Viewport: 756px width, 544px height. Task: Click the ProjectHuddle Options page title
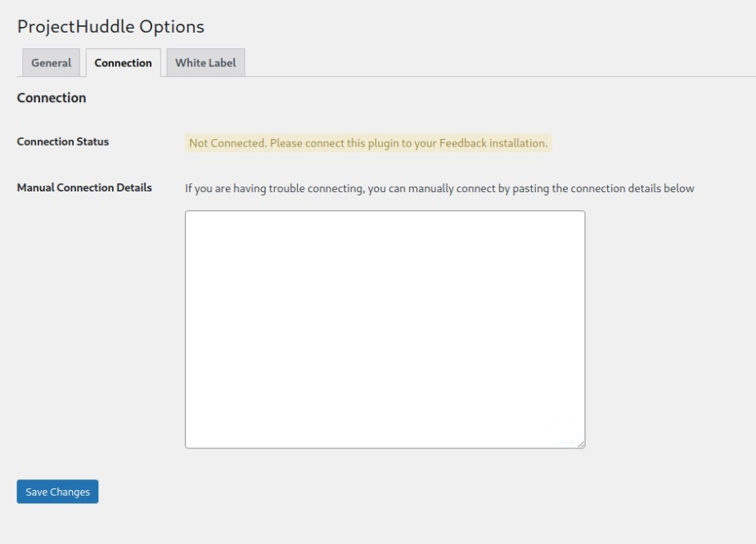tap(110, 26)
